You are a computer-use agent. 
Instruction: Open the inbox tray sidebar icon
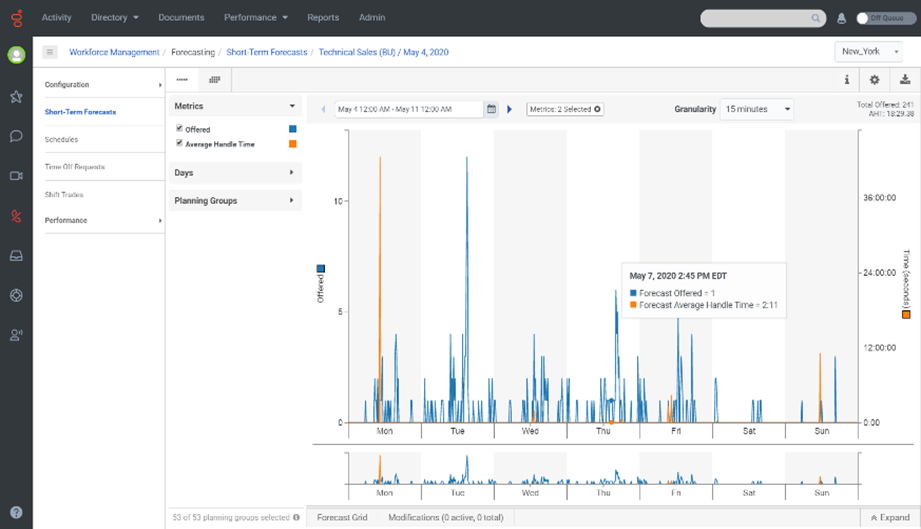point(16,255)
